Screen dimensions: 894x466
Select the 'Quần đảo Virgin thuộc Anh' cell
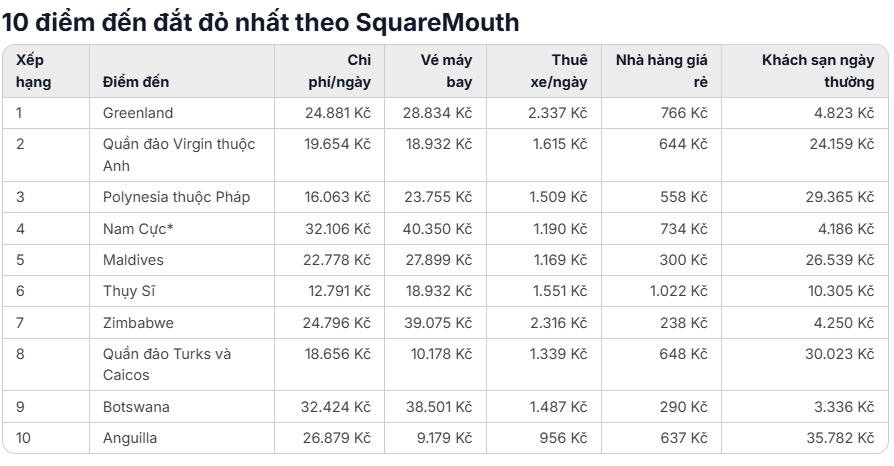point(182,155)
